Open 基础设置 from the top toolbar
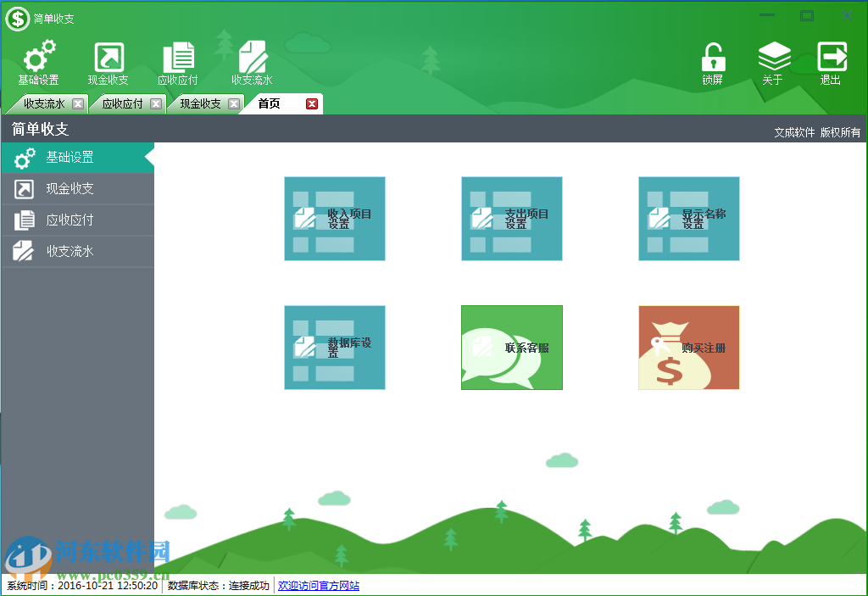The width and height of the screenshot is (868, 596). click(39, 63)
